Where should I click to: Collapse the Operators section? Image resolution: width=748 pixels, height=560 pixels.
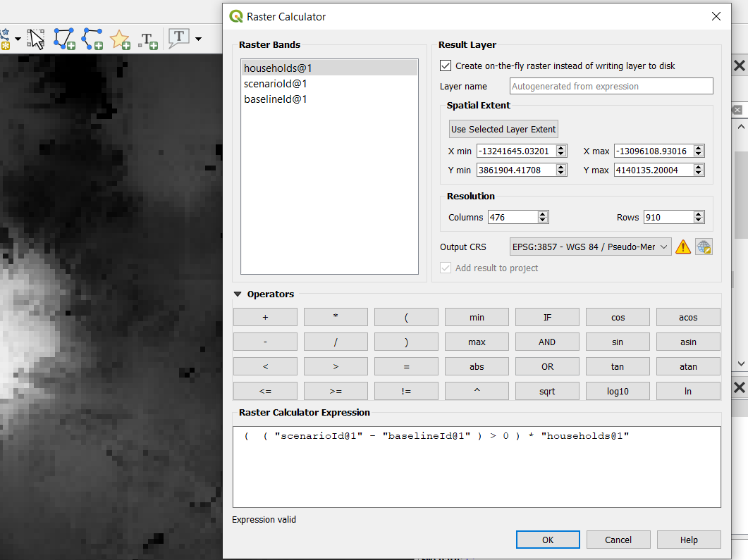238,294
